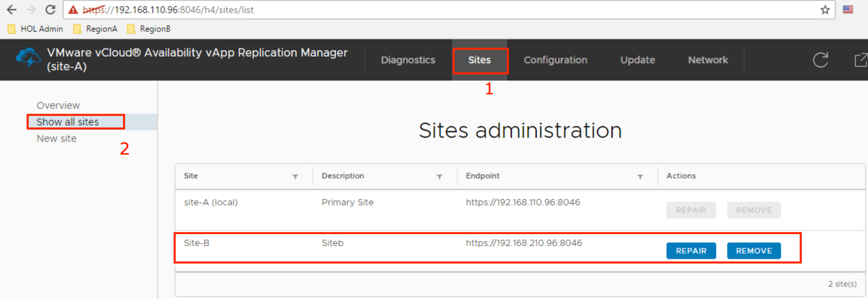The width and height of the screenshot is (868, 299).
Task: Open the Description column filter
Action: tap(439, 177)
